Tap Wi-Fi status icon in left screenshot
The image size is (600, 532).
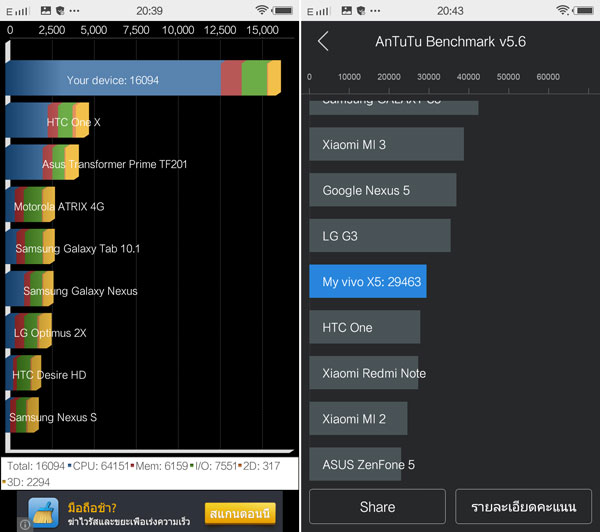click(x=261, y=10)
